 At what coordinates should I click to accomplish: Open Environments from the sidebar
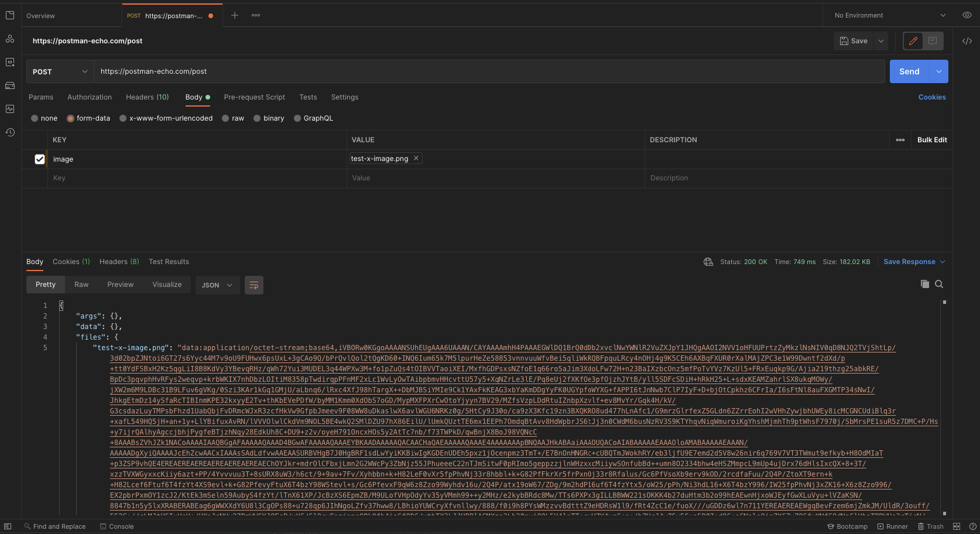[x=10, y=61]
